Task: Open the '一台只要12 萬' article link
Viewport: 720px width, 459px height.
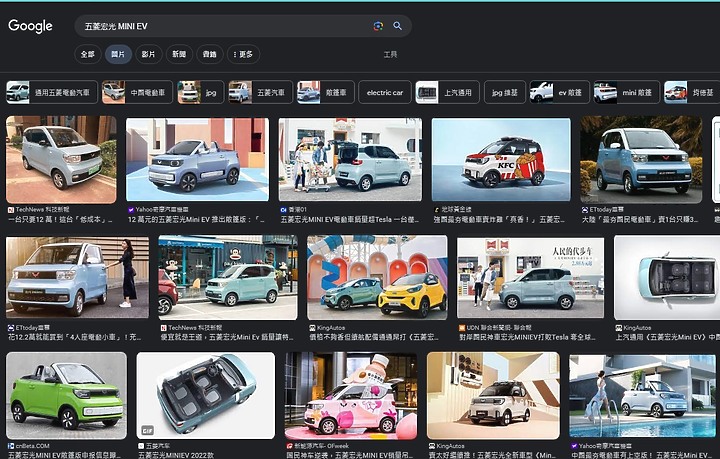Action: click(x=60, y=219)
